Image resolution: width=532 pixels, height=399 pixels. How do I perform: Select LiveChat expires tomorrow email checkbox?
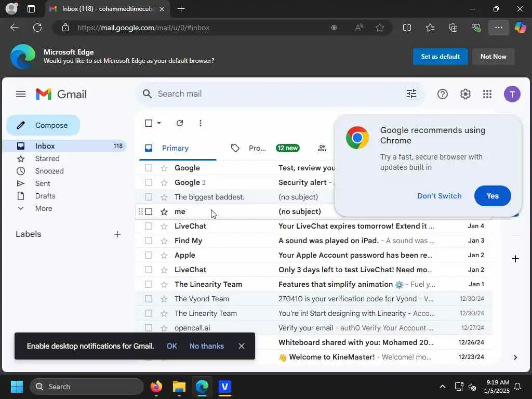tap(149, 227)
